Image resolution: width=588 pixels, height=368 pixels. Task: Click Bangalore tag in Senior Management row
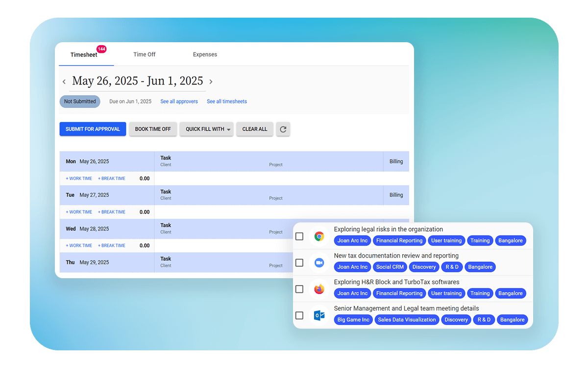[x=513, y=319]
